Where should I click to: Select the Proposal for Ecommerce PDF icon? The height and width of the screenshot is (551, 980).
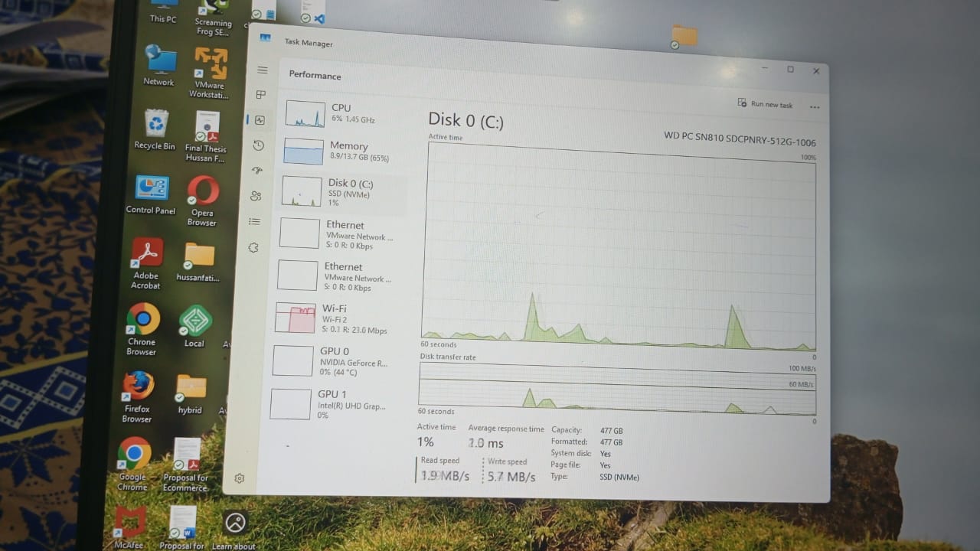coord(185,465)
